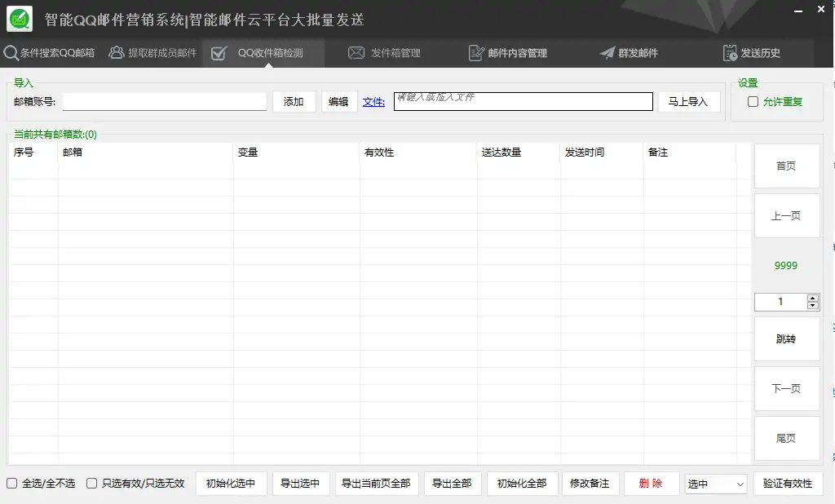
Task: Click the 修改备注 button
Action: click(590, 484)
